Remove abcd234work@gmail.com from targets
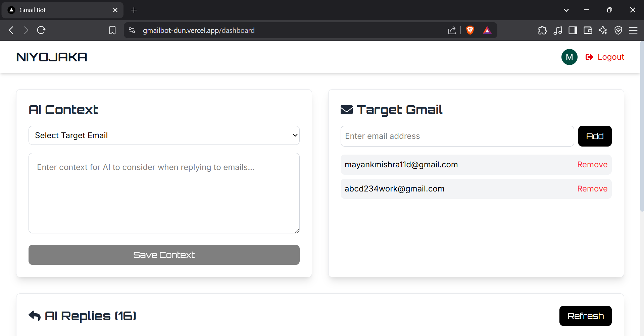Image resolution: width=644 pixels, height=336 pixels. (x=592, y=189)
